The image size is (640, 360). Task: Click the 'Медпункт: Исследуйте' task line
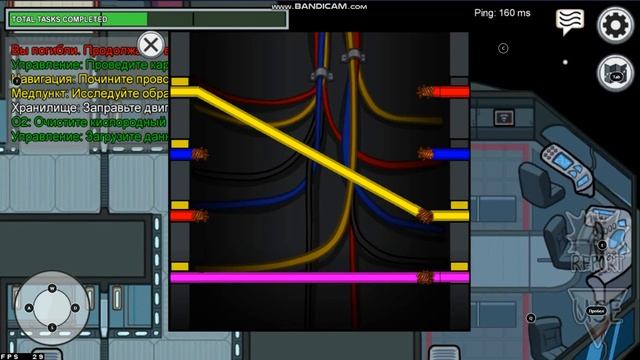89,93
